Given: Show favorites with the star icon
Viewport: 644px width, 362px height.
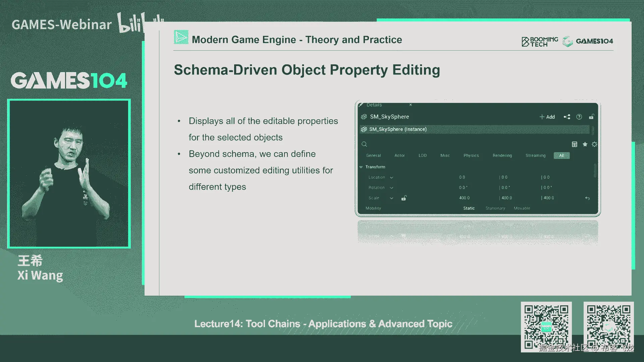Looking at the screenshot, I should click(585, 144).
